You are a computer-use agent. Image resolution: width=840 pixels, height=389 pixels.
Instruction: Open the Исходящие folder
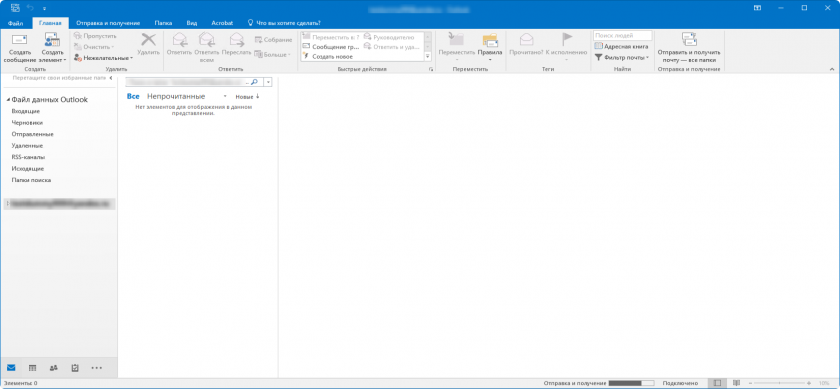[x=27, y=169]
